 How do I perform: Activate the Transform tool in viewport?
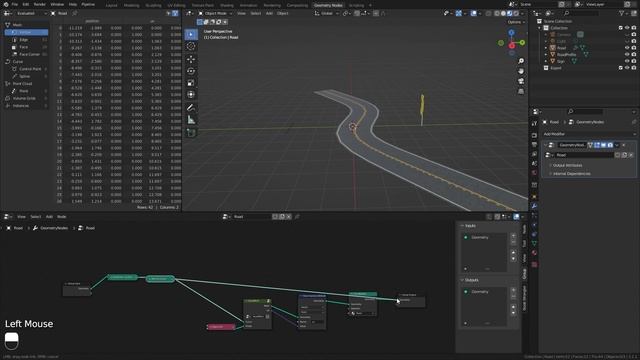(191, 95)
